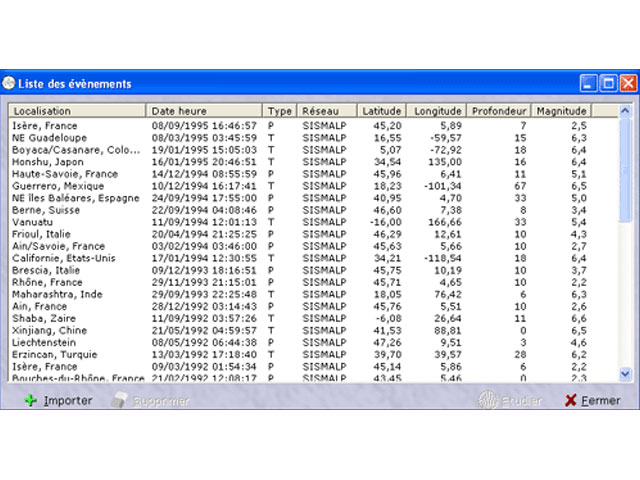Viewport: 640px width, 480px height.
Task: Click the Etudier globe icon
Action: 487,401
